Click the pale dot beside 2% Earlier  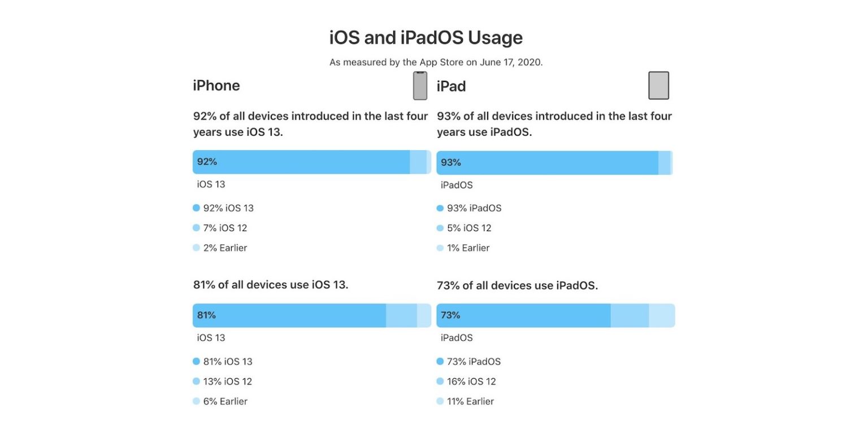196,248
